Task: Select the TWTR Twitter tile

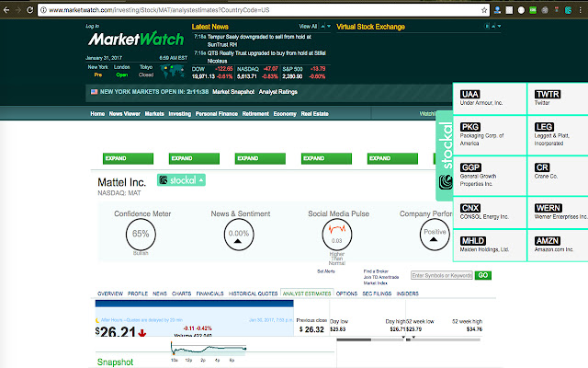Action: 558,98
